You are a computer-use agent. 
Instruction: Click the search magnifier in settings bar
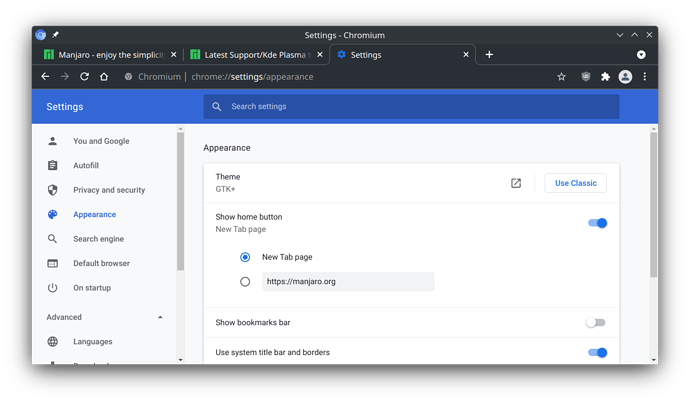click(x=217, y=106)
